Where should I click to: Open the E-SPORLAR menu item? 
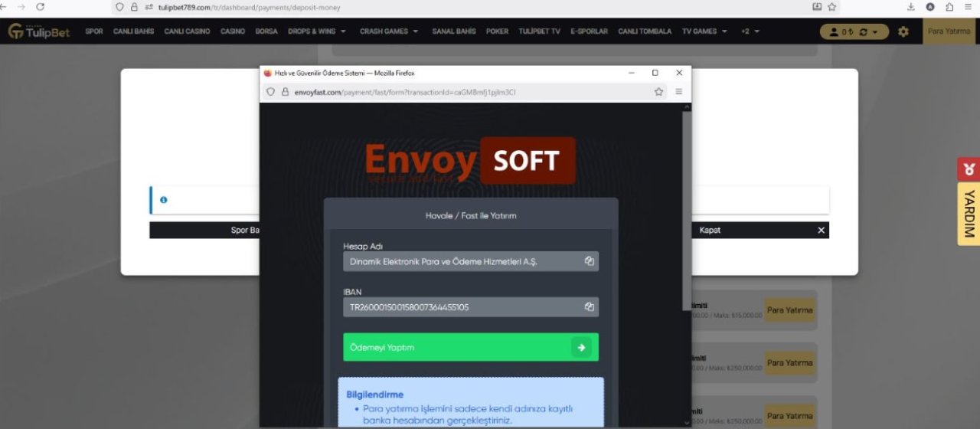[589, 31]
